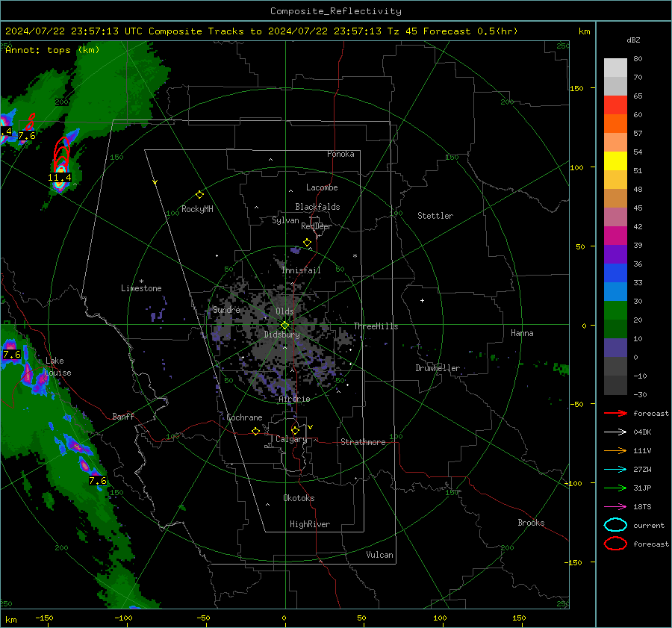The width and height of the screenshot is (672, 628).
Task: Click the bright green swatch between 30 and 20
Action: point(615,311)
